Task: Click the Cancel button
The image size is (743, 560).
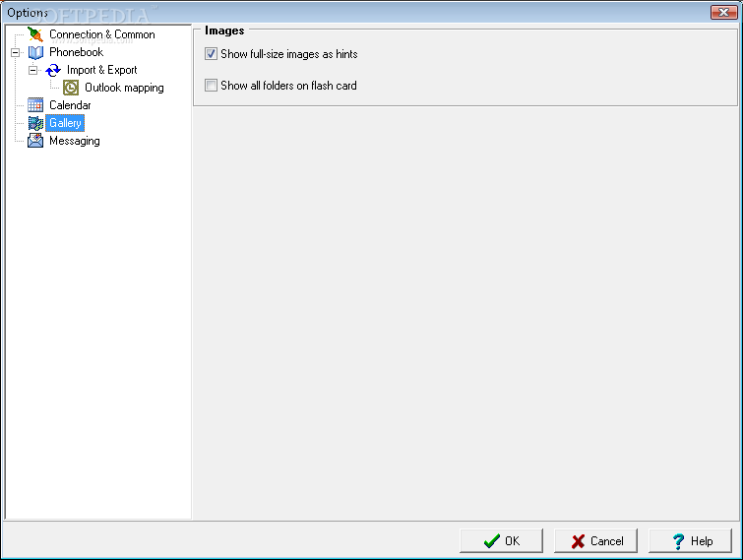Action: [x=595, y=540]
